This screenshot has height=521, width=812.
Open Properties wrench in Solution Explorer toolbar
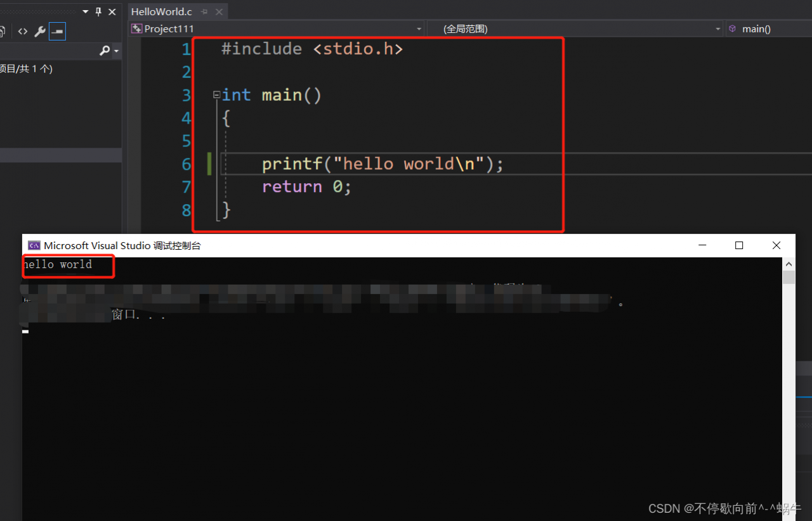tap(39, 31)
